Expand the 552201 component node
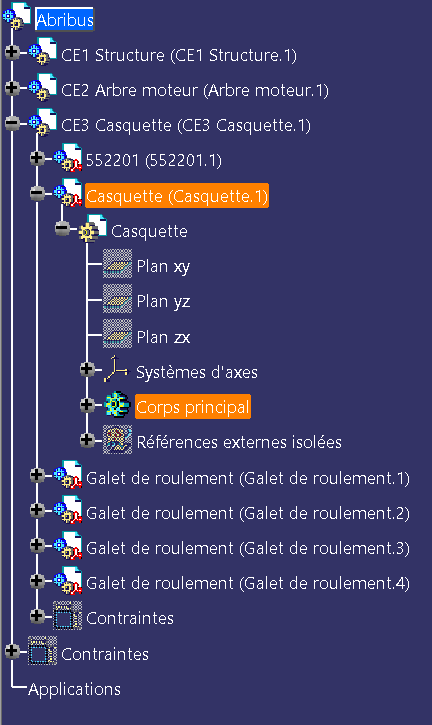432x725 pixels. (x=37, y=158)
